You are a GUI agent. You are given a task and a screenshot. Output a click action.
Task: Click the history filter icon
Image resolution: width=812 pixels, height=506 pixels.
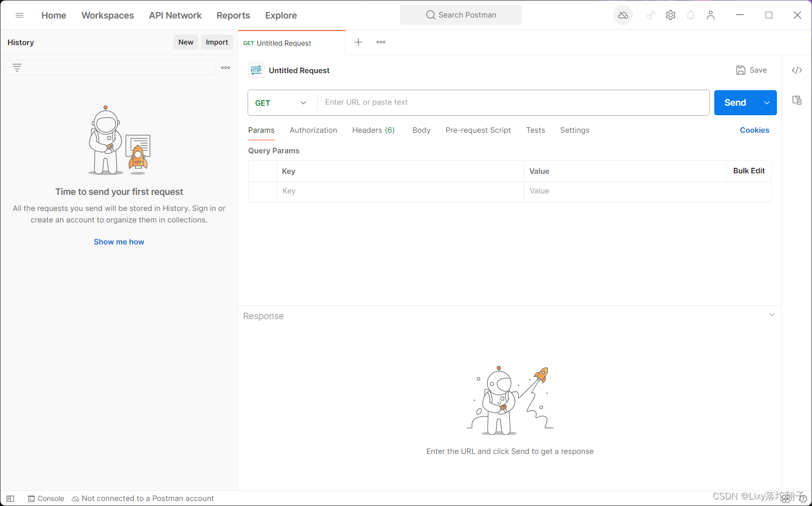(17, 68)
